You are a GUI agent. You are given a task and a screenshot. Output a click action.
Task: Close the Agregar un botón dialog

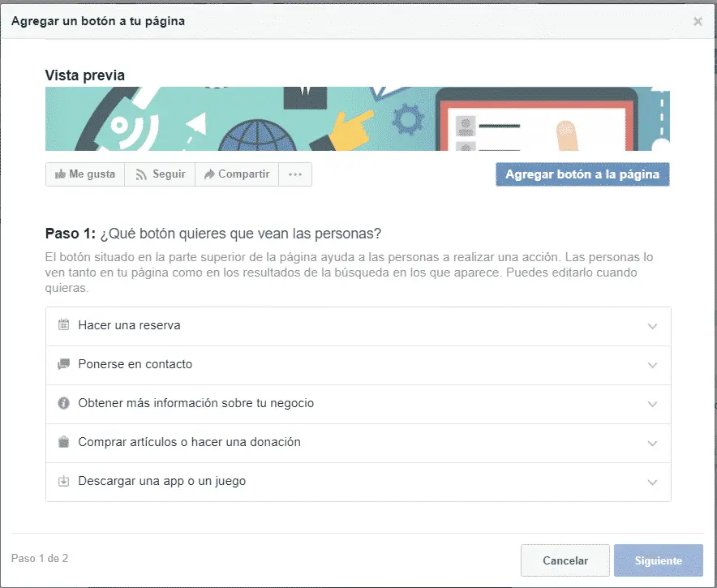click(x=697, y=21)
